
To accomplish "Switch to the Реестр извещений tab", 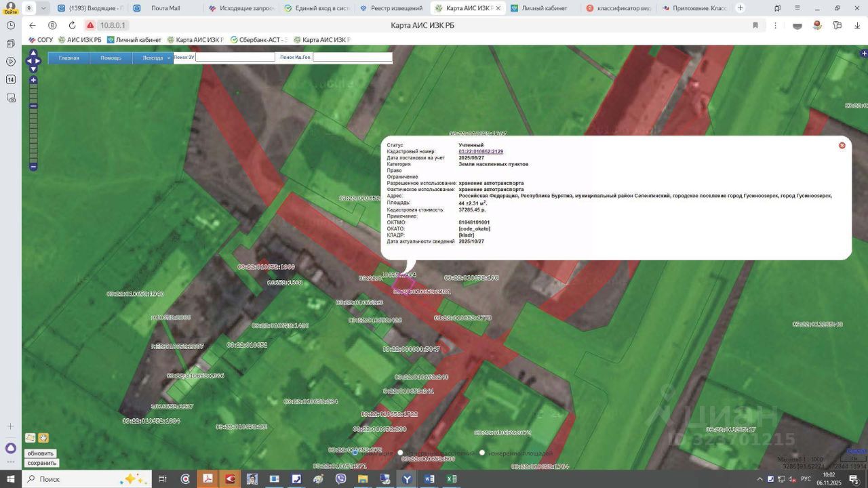I will tap(391, 8).
